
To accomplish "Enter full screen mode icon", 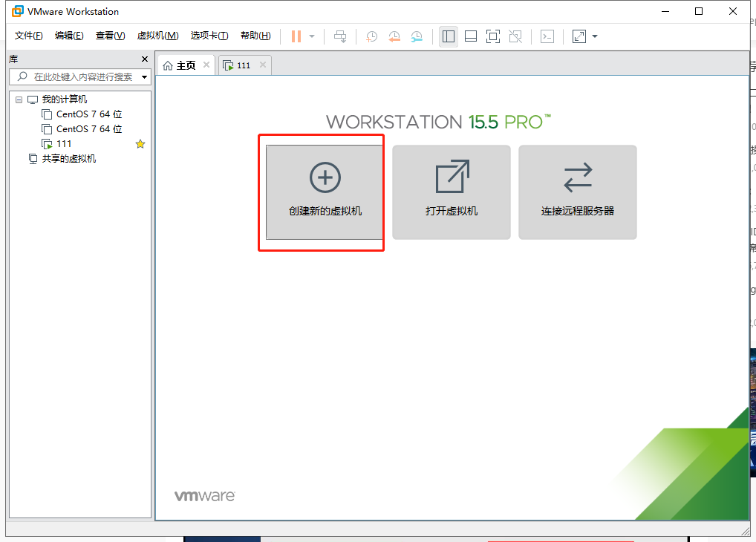I will 493,36.
